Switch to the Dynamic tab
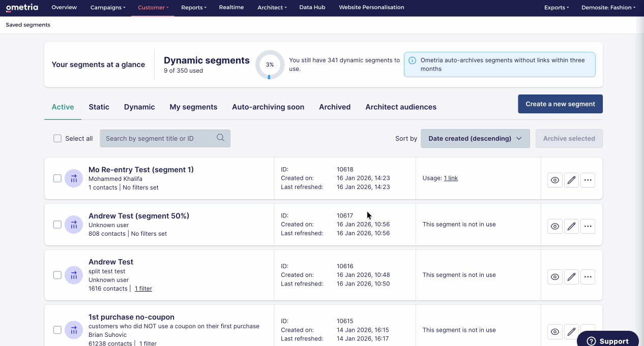The height and width of the screenshot is (346, 644). 139,107
